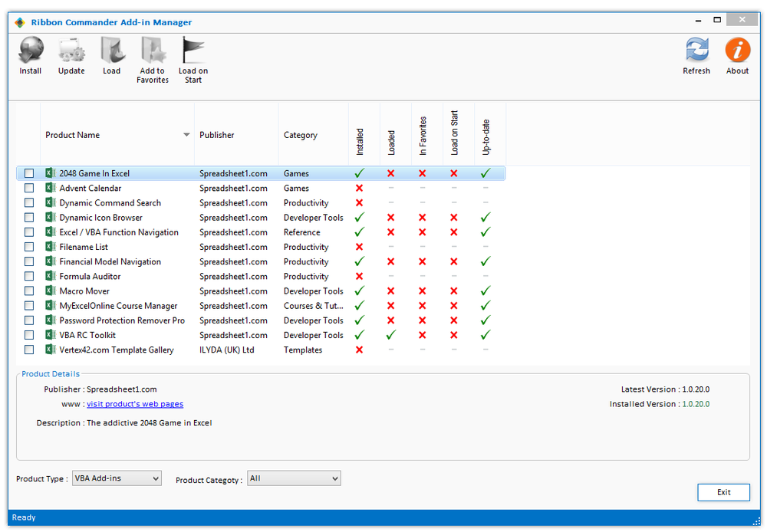This screenshot has height=532, width=767.
Task: Tick the Dynamic Command Search checkbox
Action: click(29, 202)
